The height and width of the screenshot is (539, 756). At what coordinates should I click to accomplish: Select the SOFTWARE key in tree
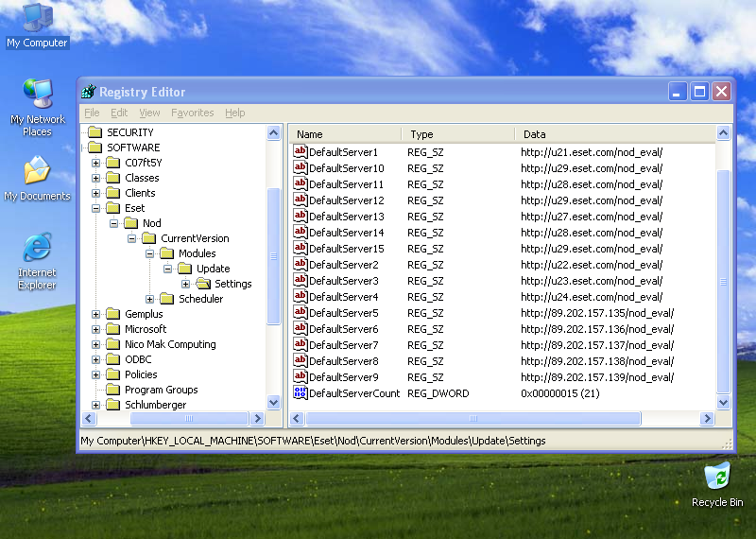[133, 148]
